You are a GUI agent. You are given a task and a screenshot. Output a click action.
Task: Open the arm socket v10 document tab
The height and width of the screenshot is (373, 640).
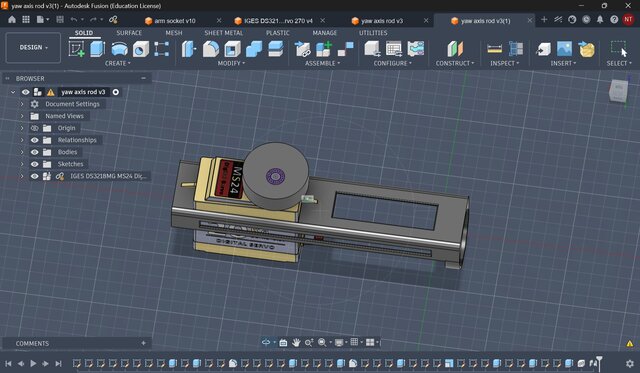click(x=175, y=20)
